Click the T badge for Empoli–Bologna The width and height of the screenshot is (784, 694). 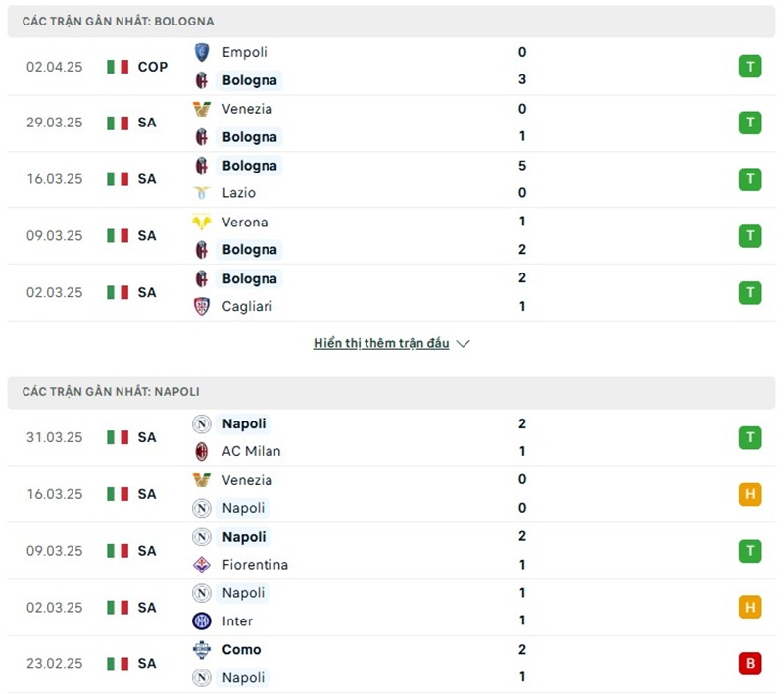750,67
